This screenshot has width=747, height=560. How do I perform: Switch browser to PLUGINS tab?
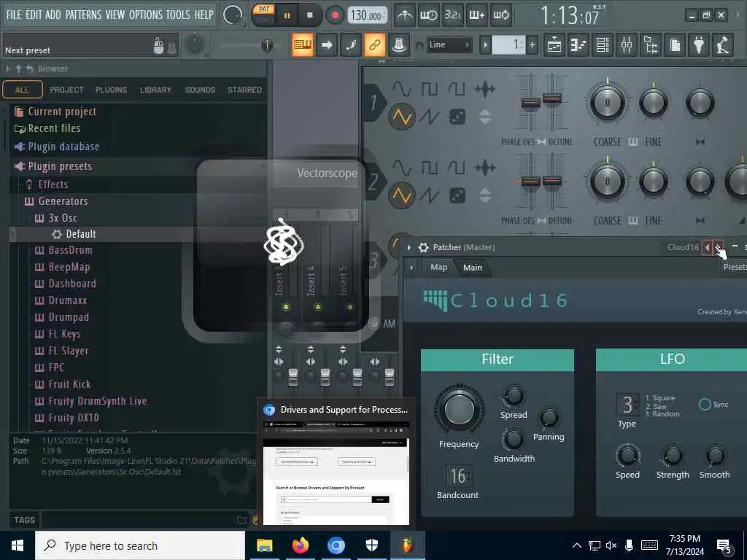click(x=111, y=90)
